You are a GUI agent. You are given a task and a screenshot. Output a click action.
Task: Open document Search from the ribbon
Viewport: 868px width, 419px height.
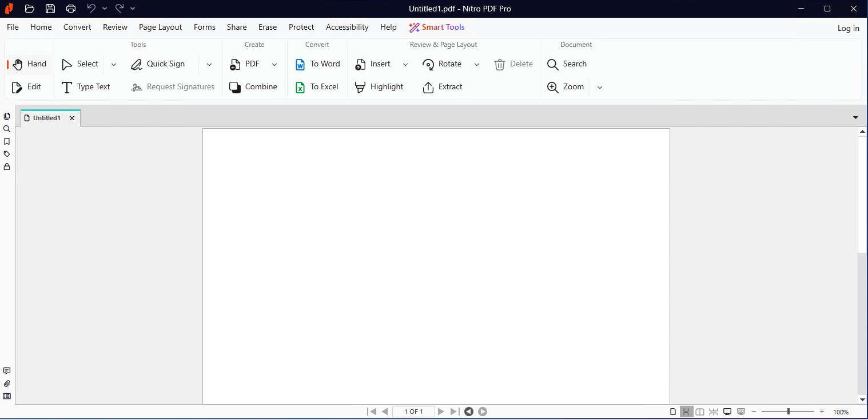point(567,64)
